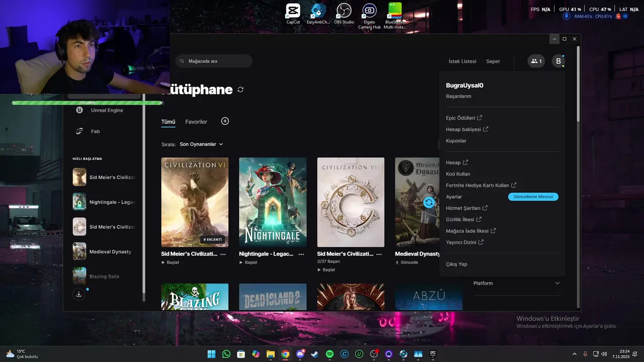The height and width of the screenshot is (362, 644).
Task: Open ABZÛ cover thumbnail
Action: [x=429, y=297]
